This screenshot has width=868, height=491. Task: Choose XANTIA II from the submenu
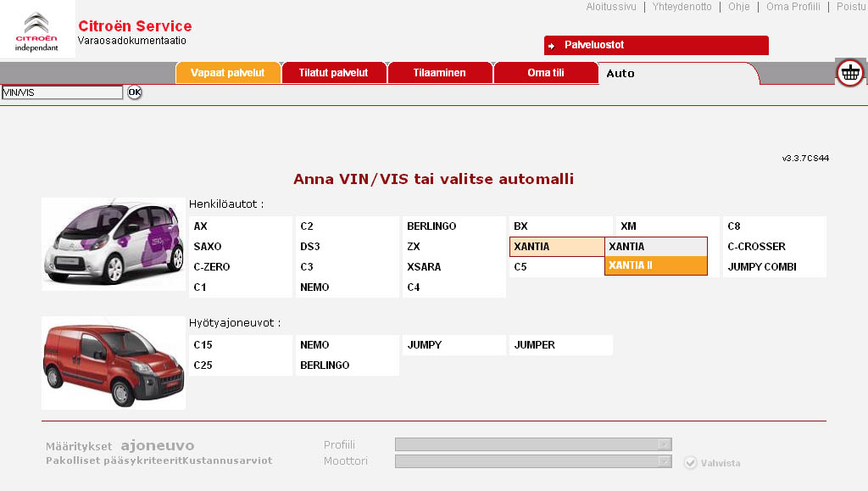pos(655,265)
